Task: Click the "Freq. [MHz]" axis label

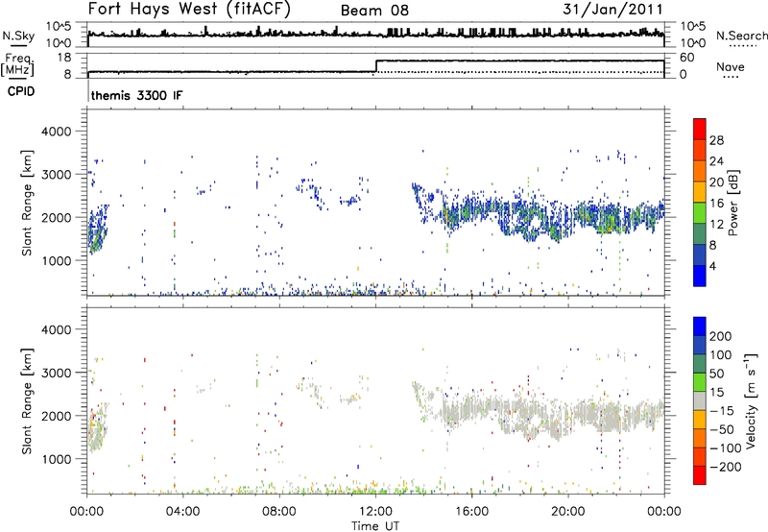Action: (17, 64)
